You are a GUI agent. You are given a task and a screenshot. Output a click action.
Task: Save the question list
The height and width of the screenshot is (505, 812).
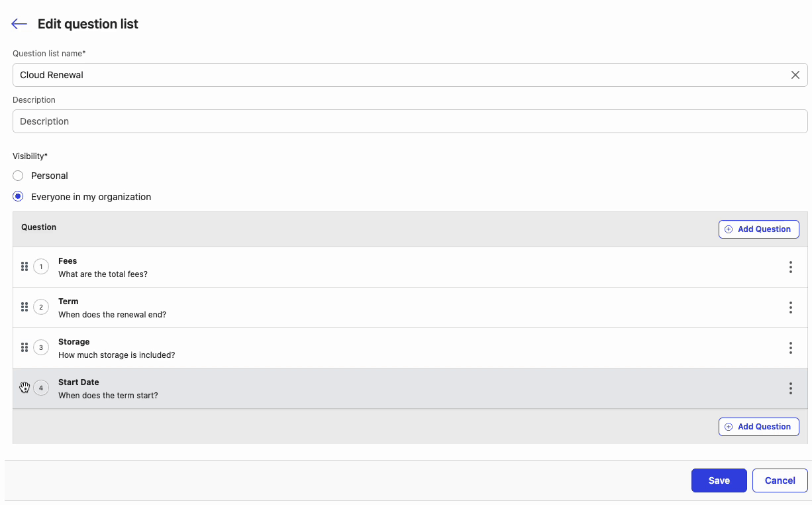tap(719, 480)
